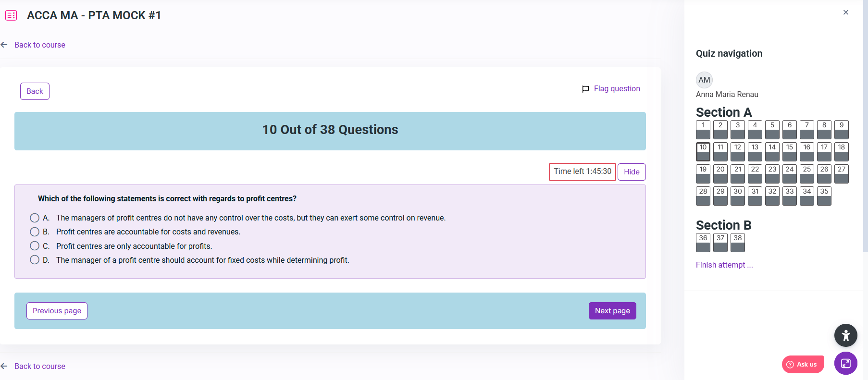Select answer option A radio button
Screen dimensions: 868x380
tap(35, 218)
